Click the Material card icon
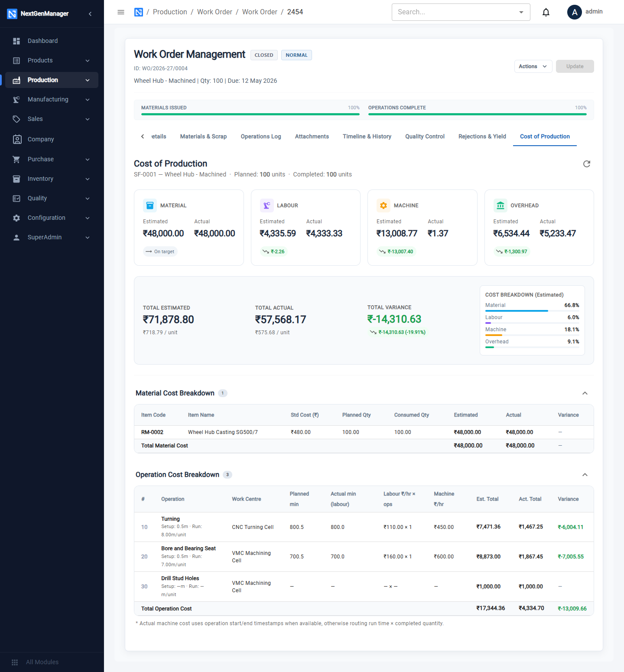 [150, 206]
